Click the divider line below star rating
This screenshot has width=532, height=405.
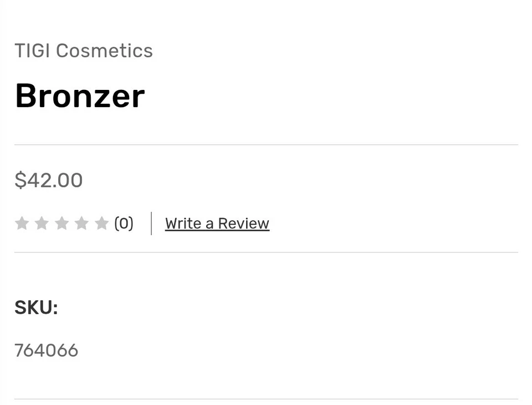[266, 252]
